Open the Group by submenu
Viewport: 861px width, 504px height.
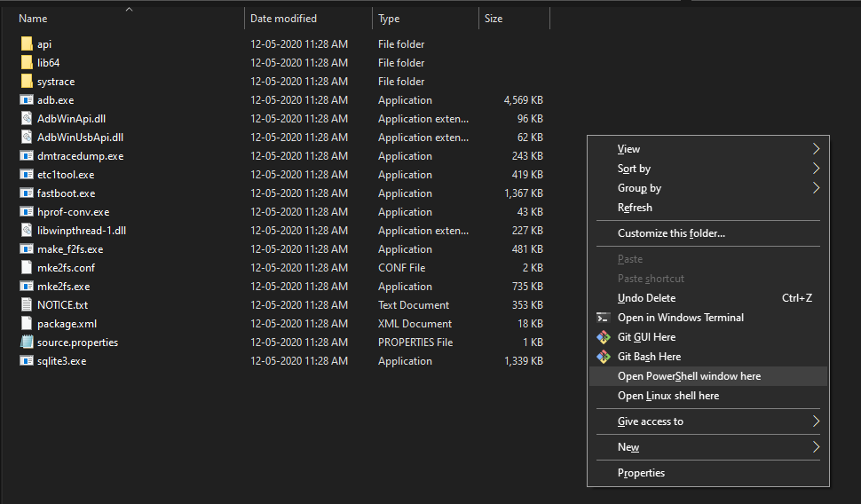click(x=816, y=188)
